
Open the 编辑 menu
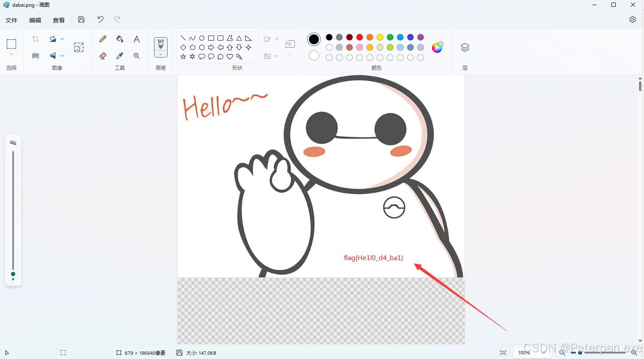click(x=35, y=20)
